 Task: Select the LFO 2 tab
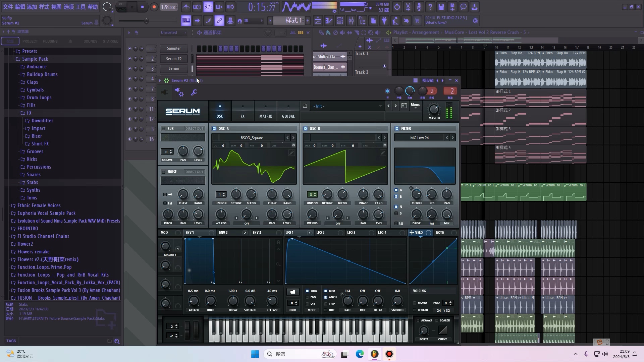coord(321,233)
